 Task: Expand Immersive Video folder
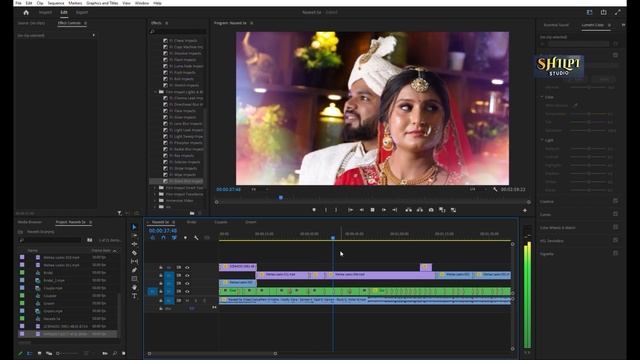pos(156,200)
